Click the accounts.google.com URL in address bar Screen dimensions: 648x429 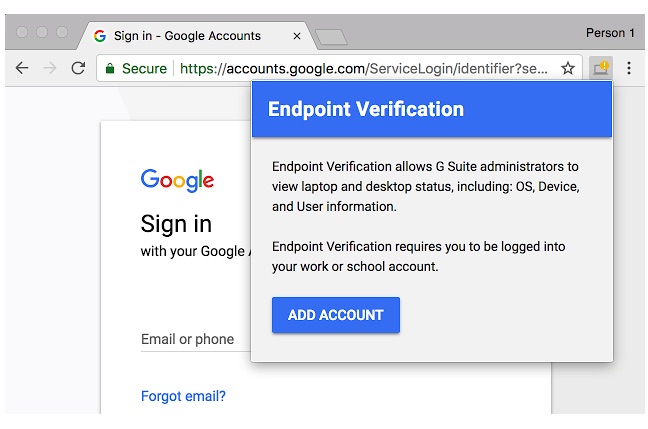click(364, 69)
